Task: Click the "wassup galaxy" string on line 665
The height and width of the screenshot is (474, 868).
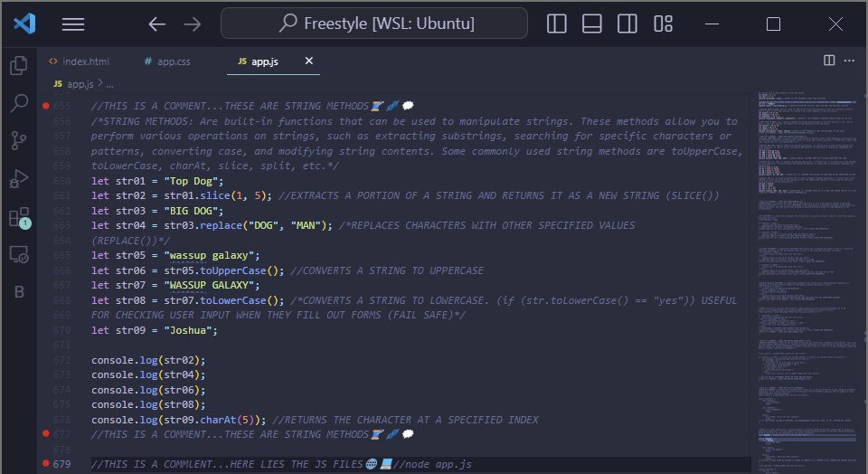Action: click(x=209, y=255)
